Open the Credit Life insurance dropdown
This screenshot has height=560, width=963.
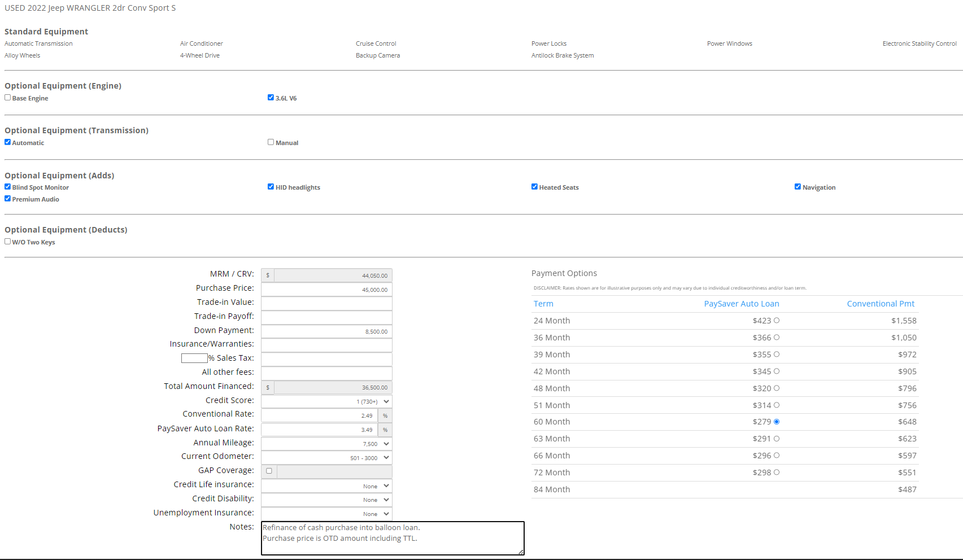[326, 486]
